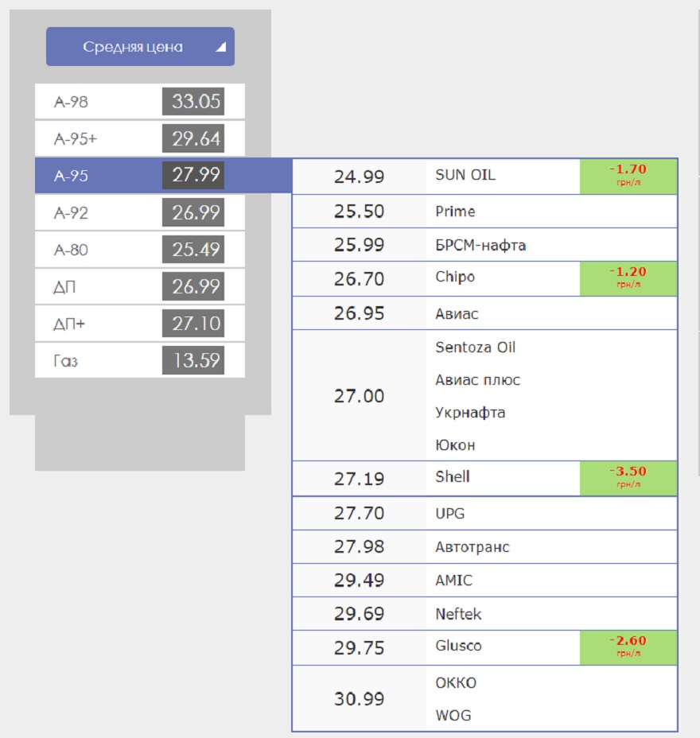Click the 29.64 average price value

point(193,138)
